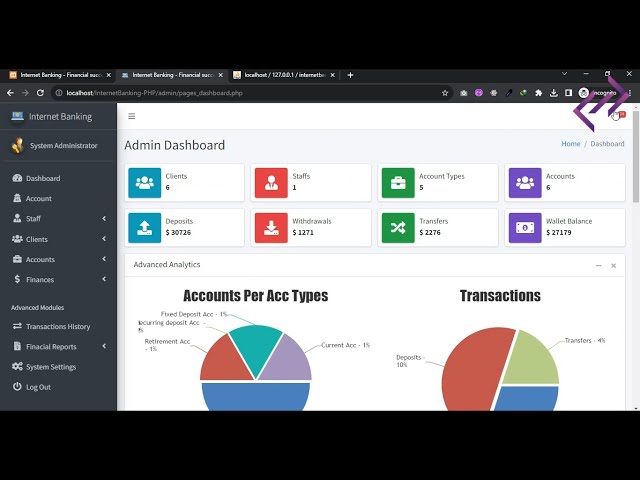
Task: Expand the Staff submenu arrow
Action: 104,218
